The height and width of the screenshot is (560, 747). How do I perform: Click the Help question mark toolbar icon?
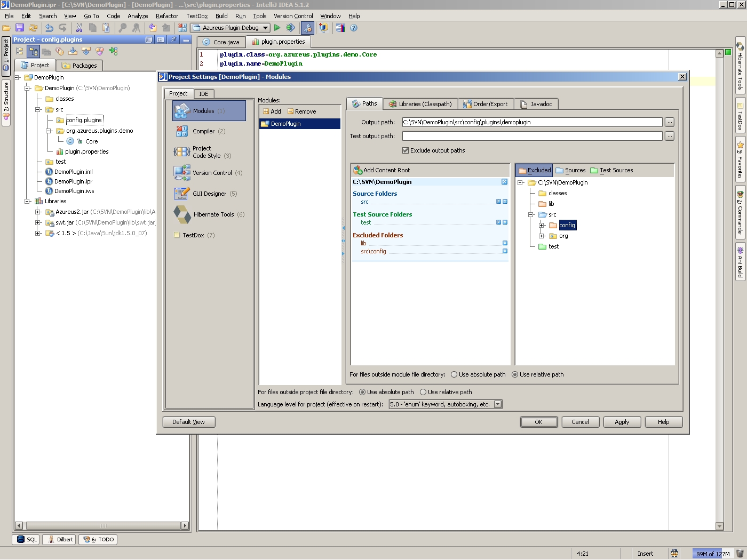point(353,28)
